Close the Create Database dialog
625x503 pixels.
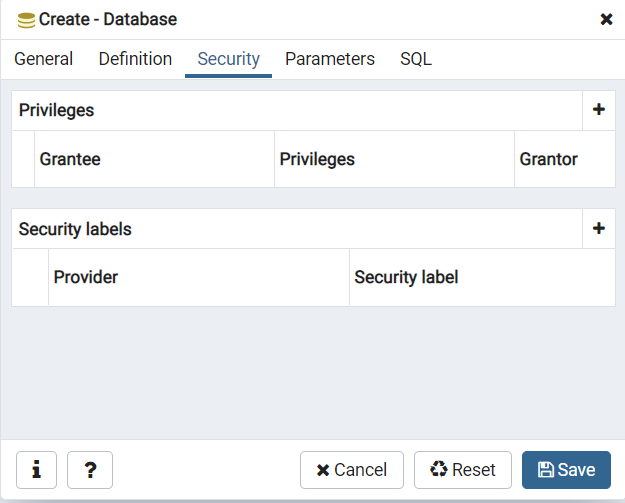(606, 19)
